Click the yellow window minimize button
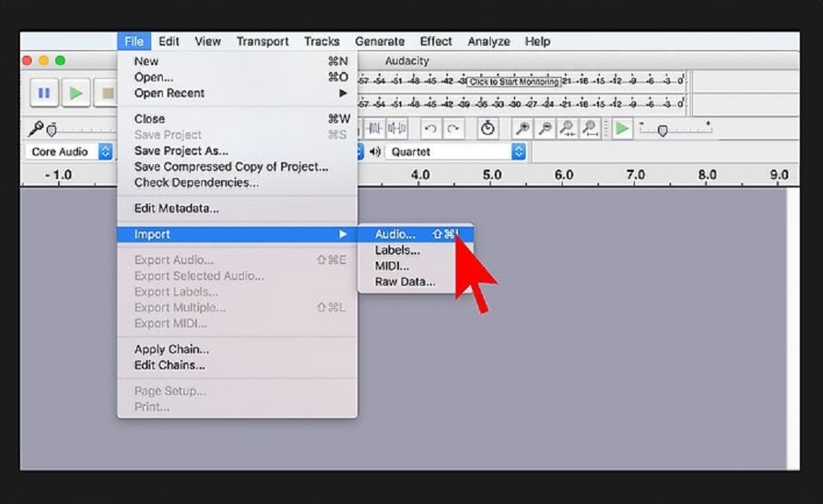 (x=43, y=61)
